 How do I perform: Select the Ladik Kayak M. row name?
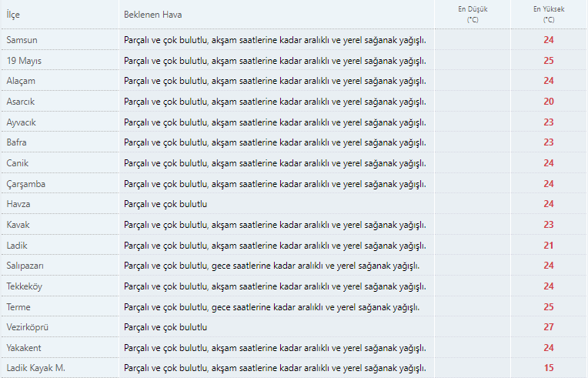(x=35, y=368)
